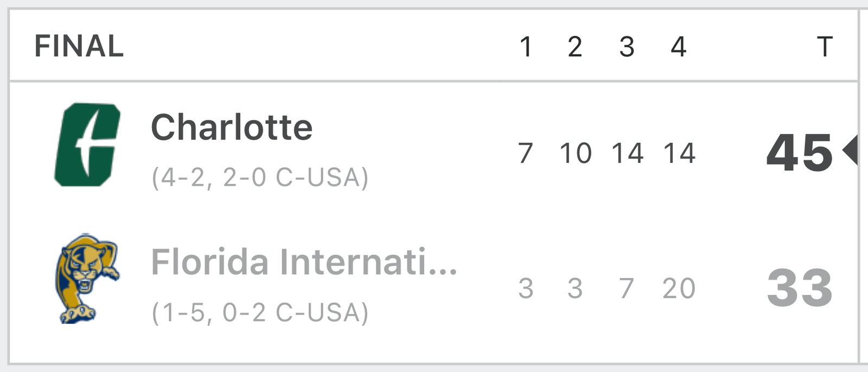The height and width of the screenshot is (372, 868).
Task: Click the FINAL game status label
Action: point(79,46)
